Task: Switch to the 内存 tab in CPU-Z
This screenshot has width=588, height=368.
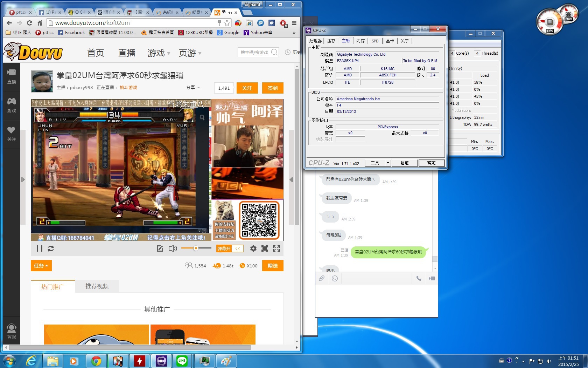Action: (x=360, y=41)
